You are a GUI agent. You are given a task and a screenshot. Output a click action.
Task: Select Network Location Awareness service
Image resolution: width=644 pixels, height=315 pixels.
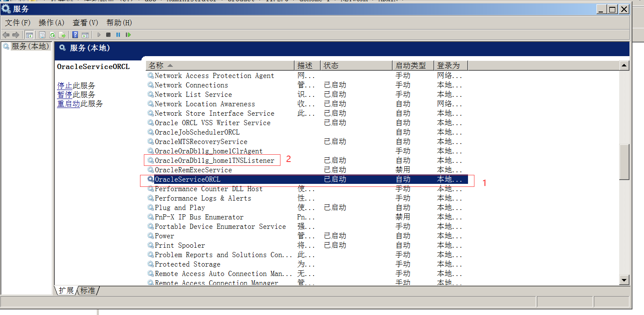pyautogui.click(x=205, y=104)
